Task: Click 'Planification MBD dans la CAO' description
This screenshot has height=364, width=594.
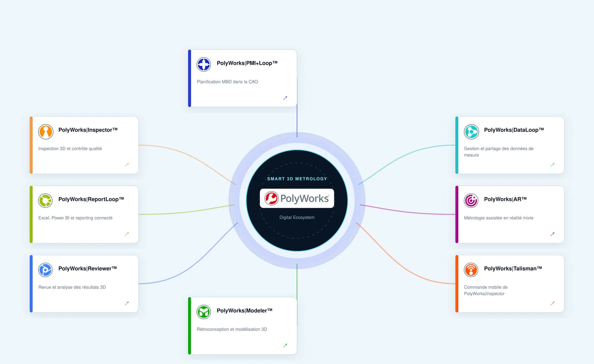Action: [x=227, y=82]
